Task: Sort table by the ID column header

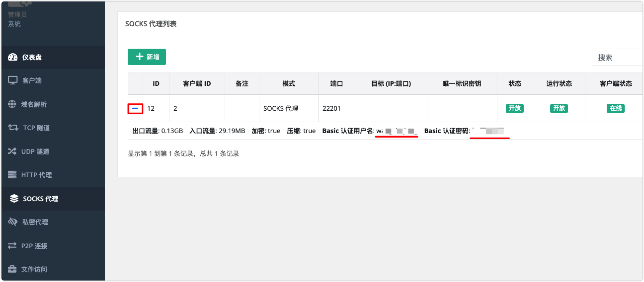Action: pyautogui.click(x=156, y=84)
